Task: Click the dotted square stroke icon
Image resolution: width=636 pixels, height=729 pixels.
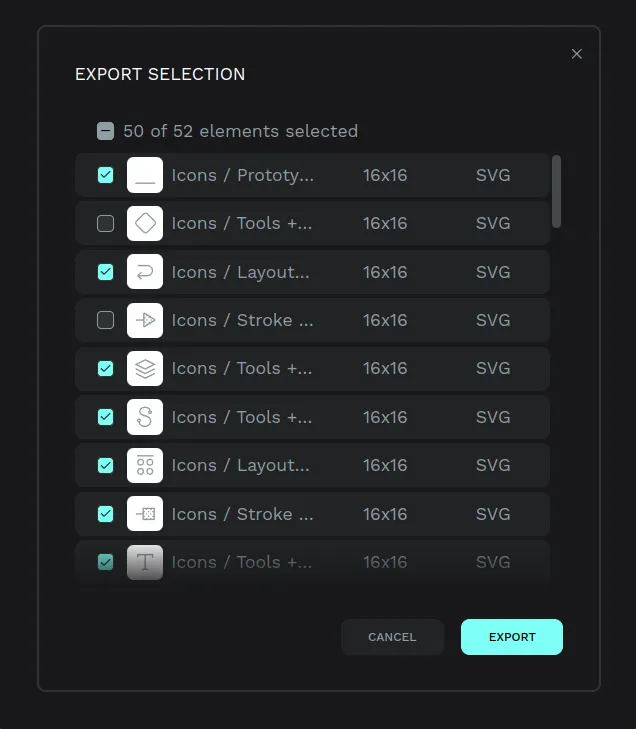Action: pyautogui.click(x=145, y=514)
